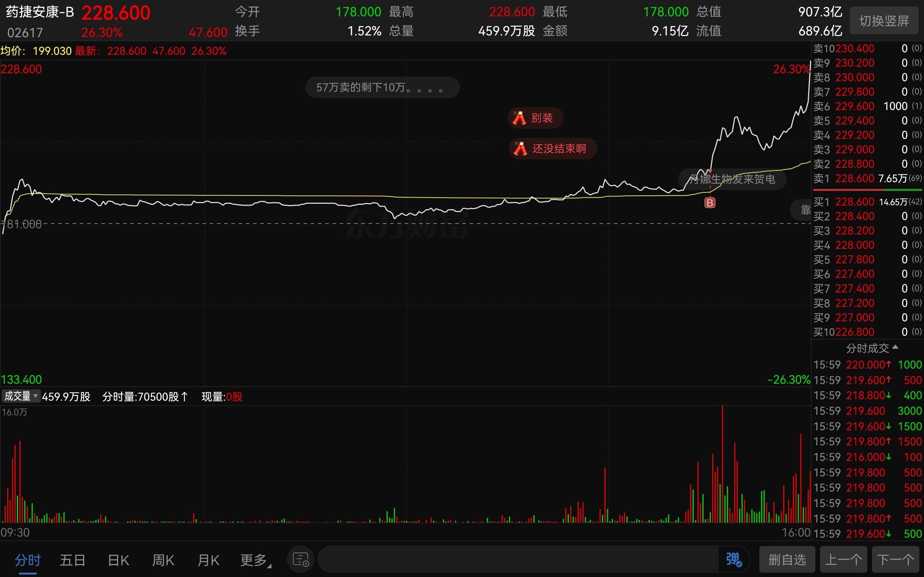Click the 删自选 button
924x577 pixels.
coord(787,560)
